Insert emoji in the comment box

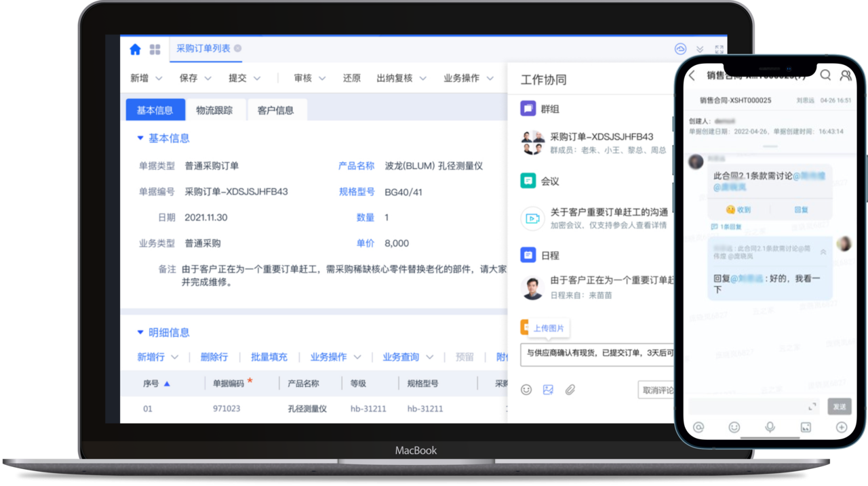coord(526,390)
